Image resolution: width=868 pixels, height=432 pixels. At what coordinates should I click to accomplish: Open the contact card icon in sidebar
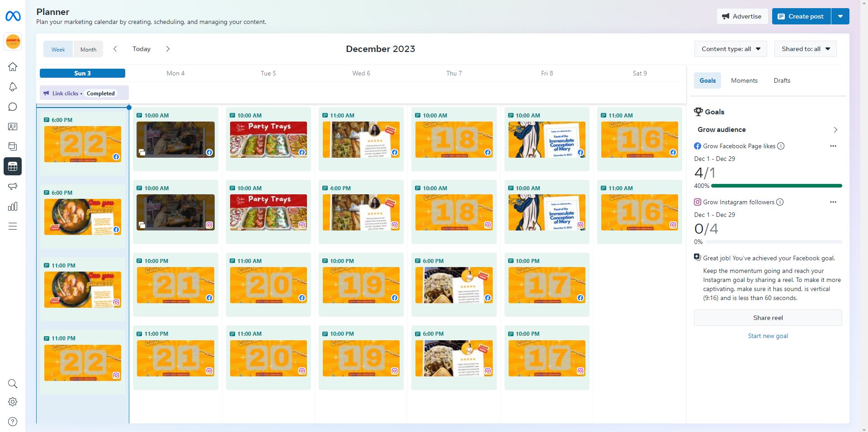[13, 127]
